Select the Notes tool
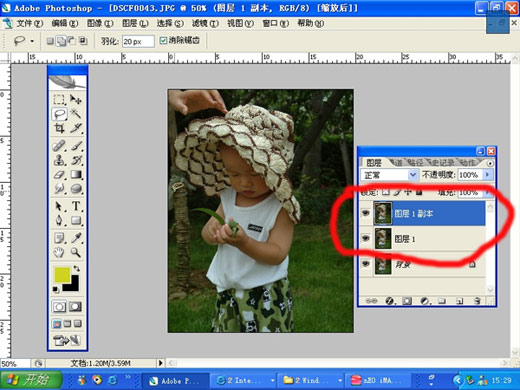Screen dimensions: 520x390 coord(59,238)
